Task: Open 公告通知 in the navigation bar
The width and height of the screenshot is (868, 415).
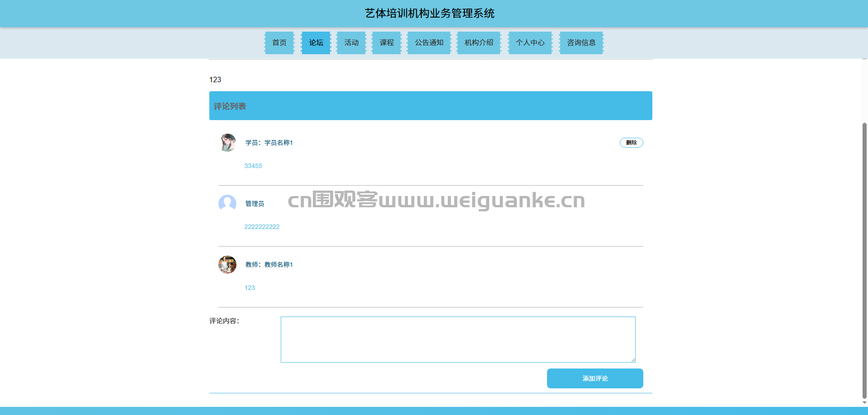Action: [x=429, y=42]
